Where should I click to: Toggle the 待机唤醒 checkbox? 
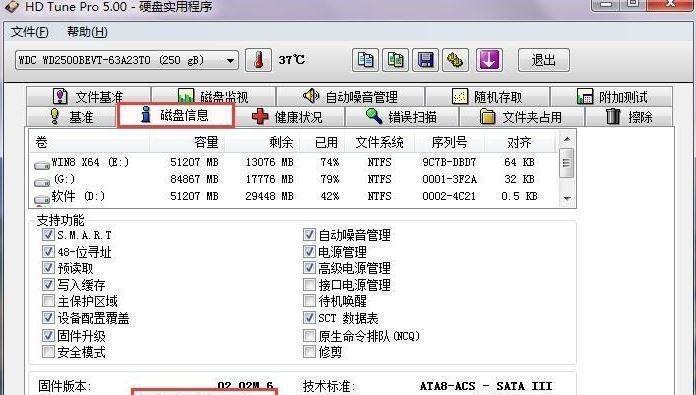tap(309, 301)
